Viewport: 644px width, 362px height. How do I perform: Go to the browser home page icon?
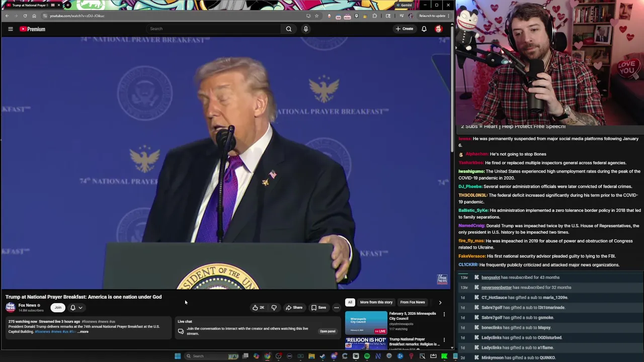(x=34, y=16)
